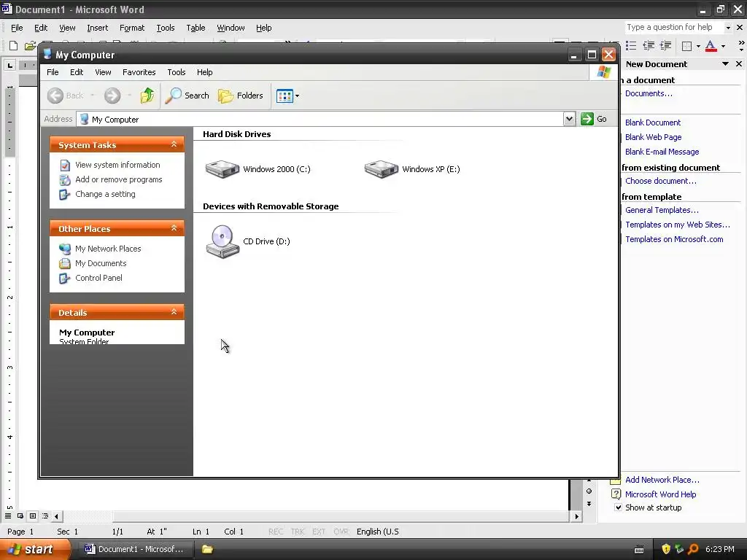Screen dimensions: 747x560
Task: Open the Views icon menu
Action: (x=287, y=96)
